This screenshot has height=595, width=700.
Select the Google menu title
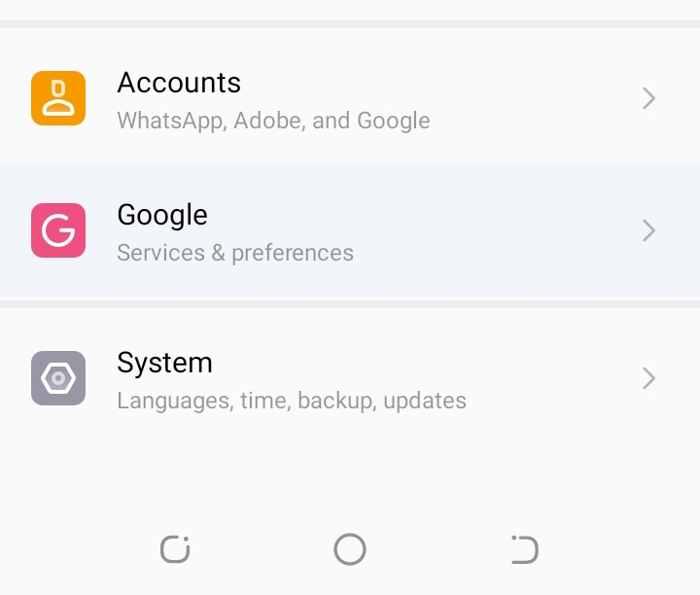tap(162, 215)
